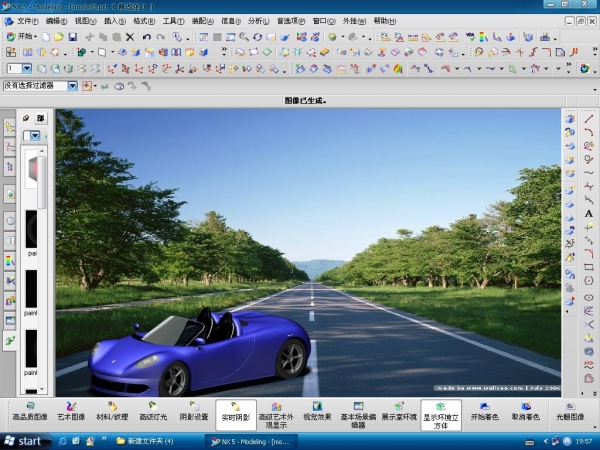This screenshot has height=450, width=600.
Task: Select the first black paint material swatch
Action: point(31,229)
